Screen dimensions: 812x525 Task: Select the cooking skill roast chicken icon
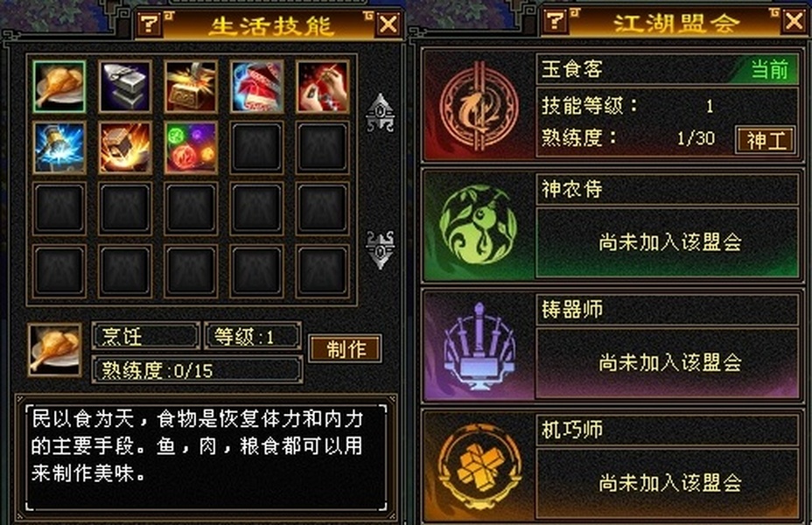click(59, 87)
